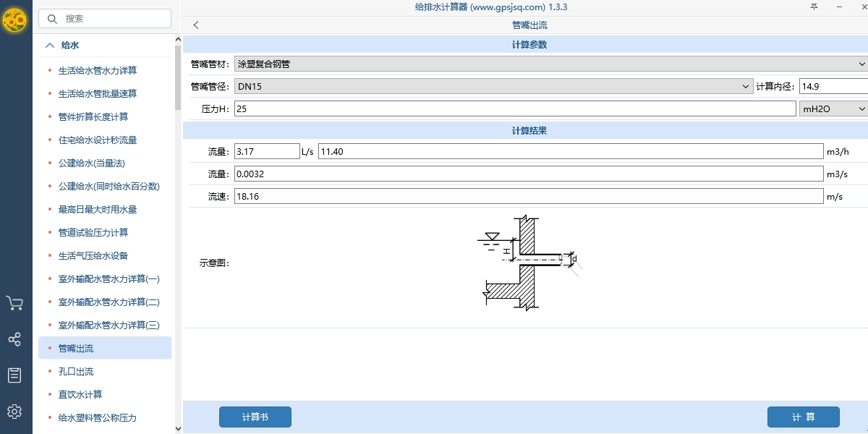Change pressure unit via mH2O dropdown
868x434 pixels.
[832, 108]
